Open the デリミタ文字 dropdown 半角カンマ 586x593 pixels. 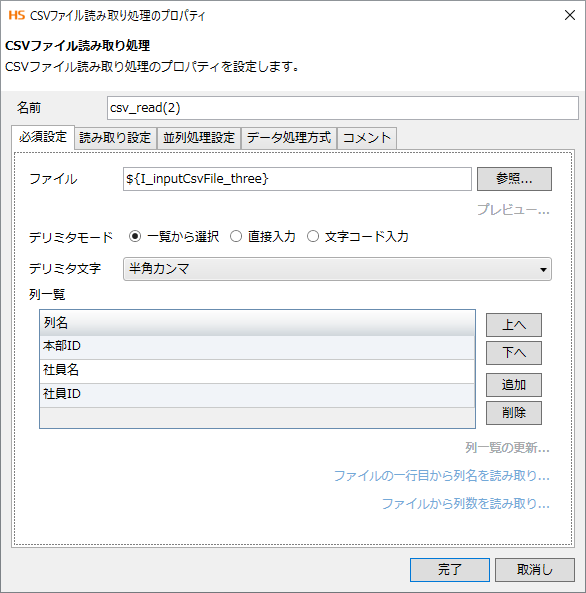[x=337, y=269]
